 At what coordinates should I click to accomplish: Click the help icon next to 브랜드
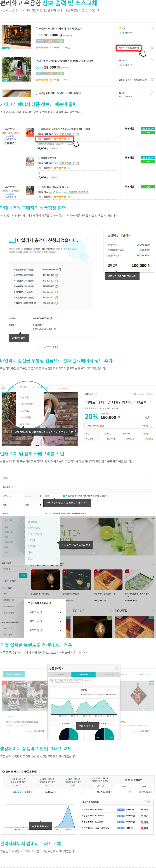(10, 496)
